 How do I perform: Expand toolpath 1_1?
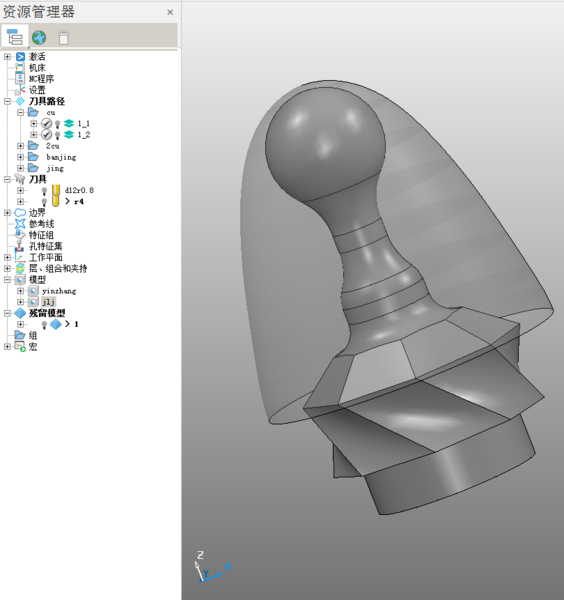(x=34, y=124)
